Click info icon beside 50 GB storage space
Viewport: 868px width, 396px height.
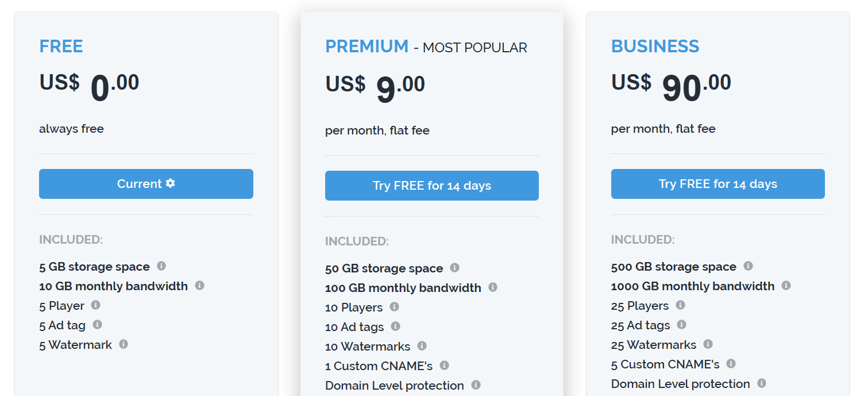click(x=454, y=268)
